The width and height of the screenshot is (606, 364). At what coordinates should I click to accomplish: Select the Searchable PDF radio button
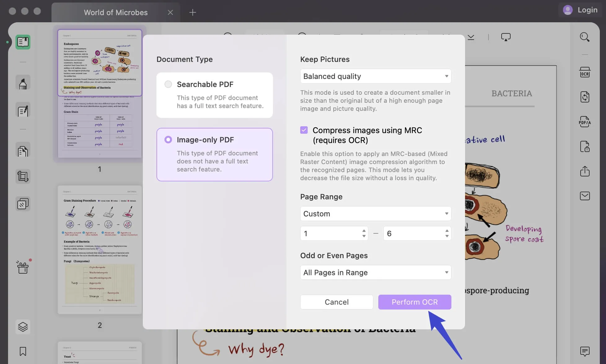[168, 84]
